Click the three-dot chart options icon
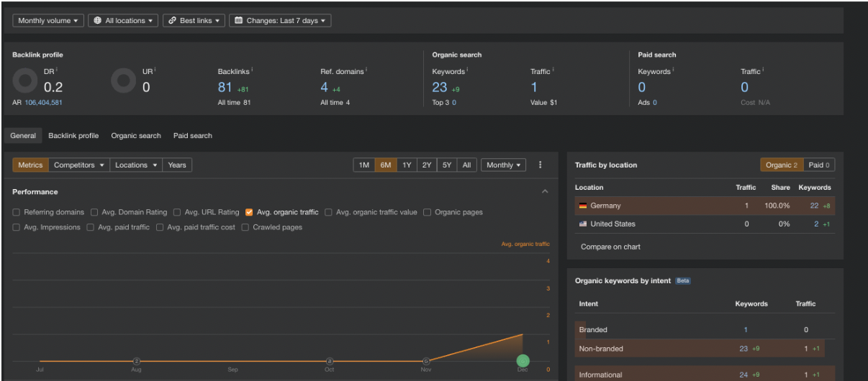This screenshot has height=381, width=868. tap(541, 165)
